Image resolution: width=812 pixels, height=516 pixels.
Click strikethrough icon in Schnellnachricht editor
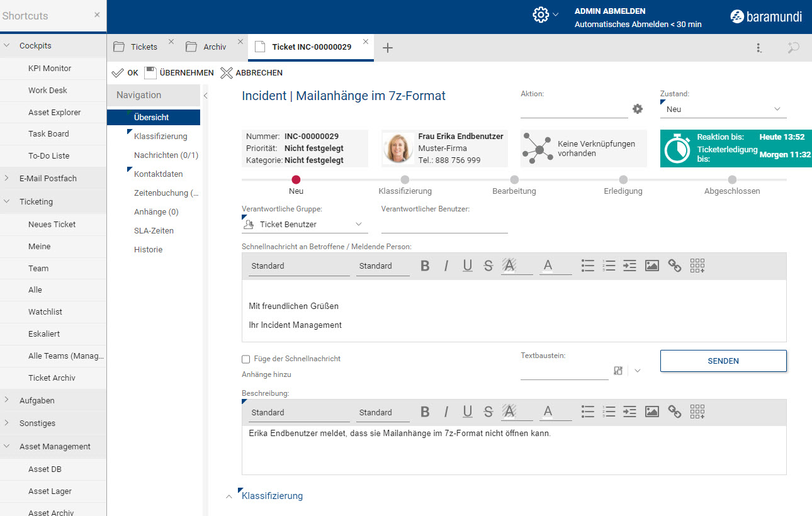(488, 266)
